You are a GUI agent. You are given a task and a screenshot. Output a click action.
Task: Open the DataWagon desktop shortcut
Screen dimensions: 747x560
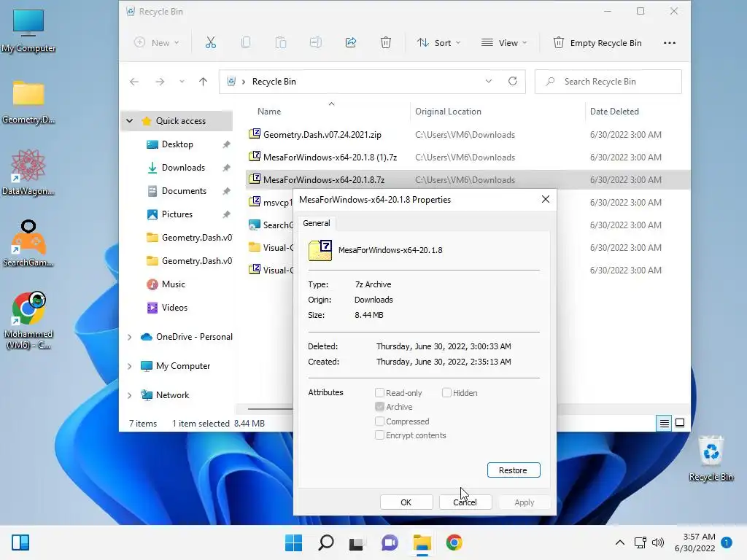click(x=28, y=172)
